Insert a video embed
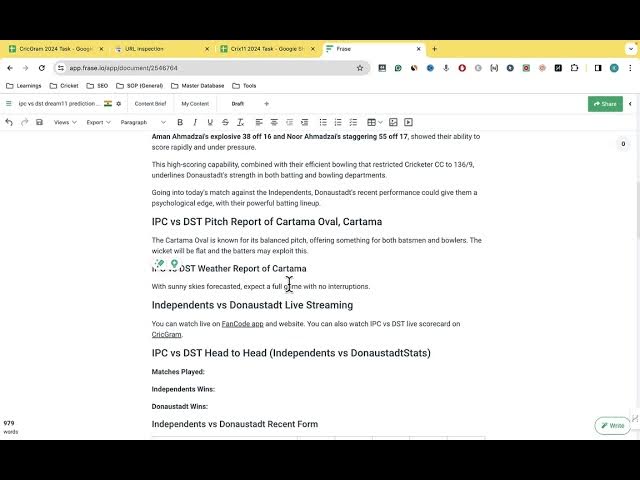This screenshot has width=640, height=480. 408,122
